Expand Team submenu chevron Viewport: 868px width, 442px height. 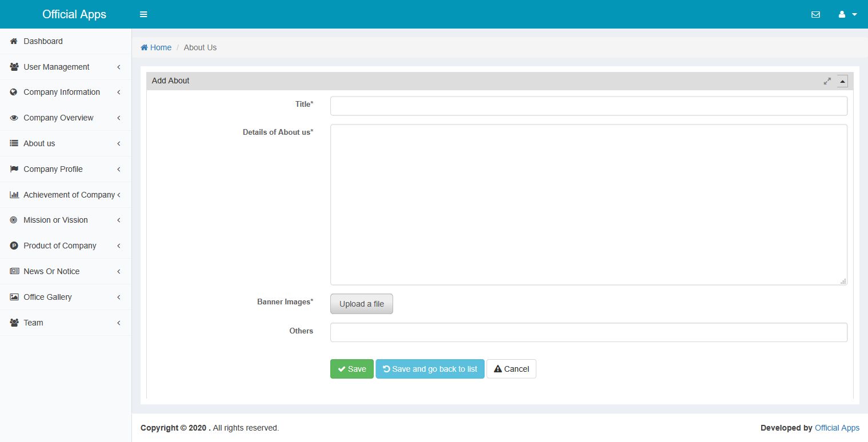point(119,323)
